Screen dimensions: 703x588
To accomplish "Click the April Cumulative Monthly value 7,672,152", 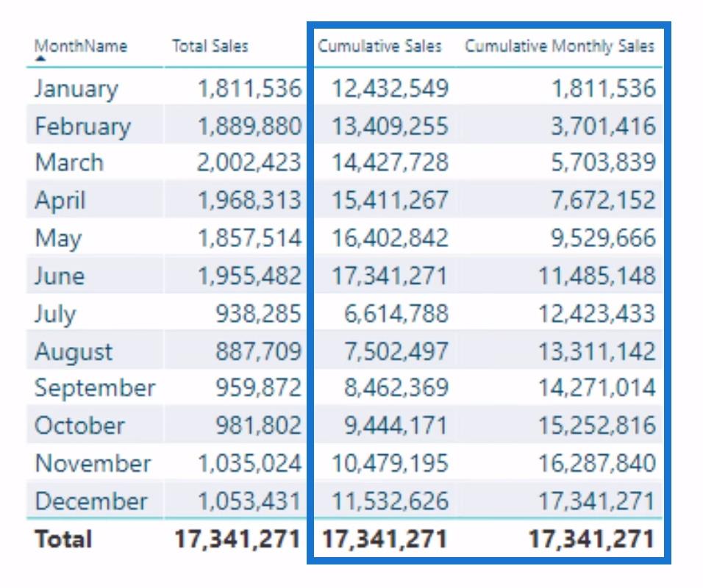I will (604, 201).
